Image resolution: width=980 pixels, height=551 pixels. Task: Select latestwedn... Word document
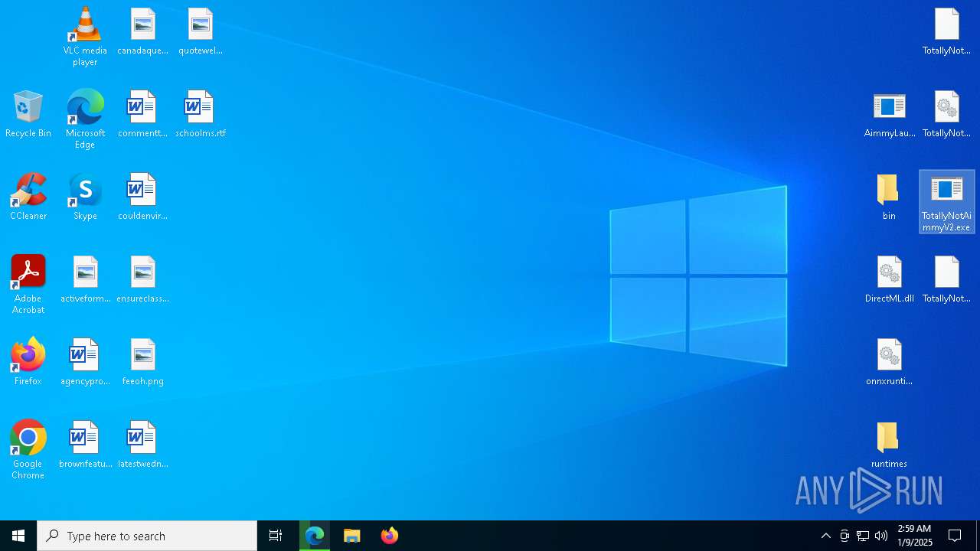(142, 445)
